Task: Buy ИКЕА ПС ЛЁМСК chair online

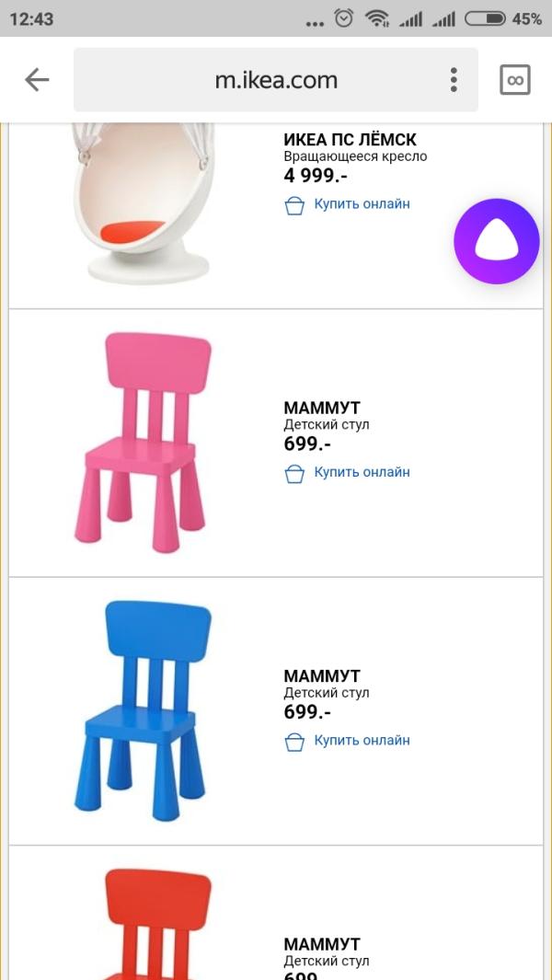Action: (x=362, y=203)
